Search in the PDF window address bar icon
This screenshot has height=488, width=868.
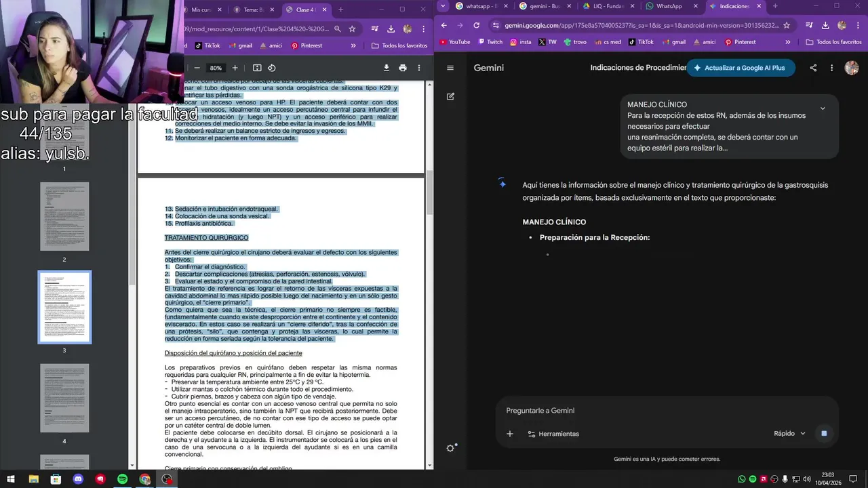pyautogui.click(x=337, y=28)
